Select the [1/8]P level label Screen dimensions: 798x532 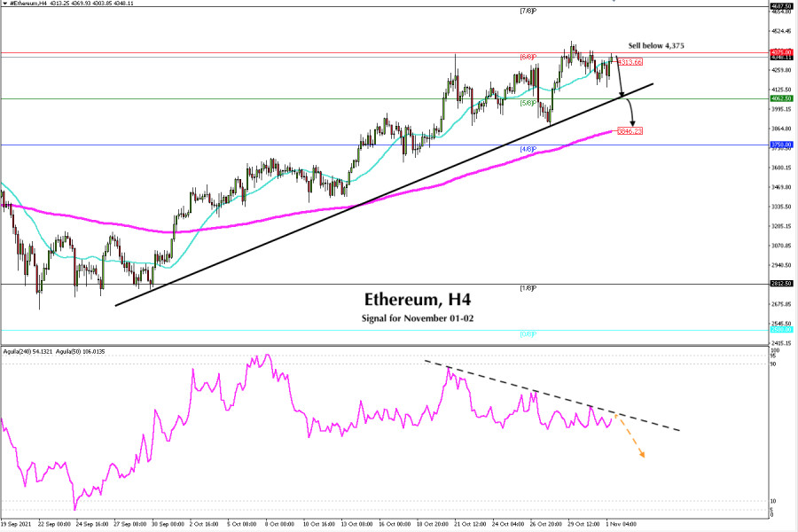tap(528, 288)
